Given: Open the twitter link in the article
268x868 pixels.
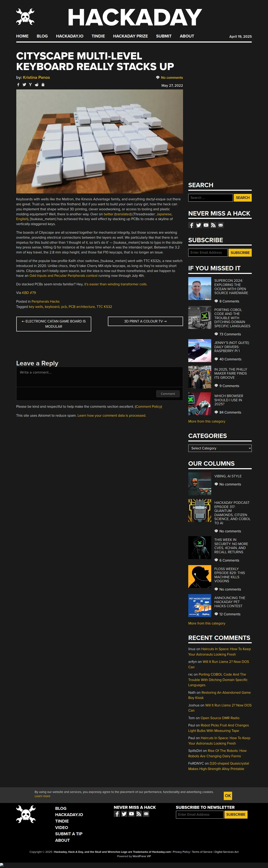Looking at the screenshot, I should click(x=108, y=214).
